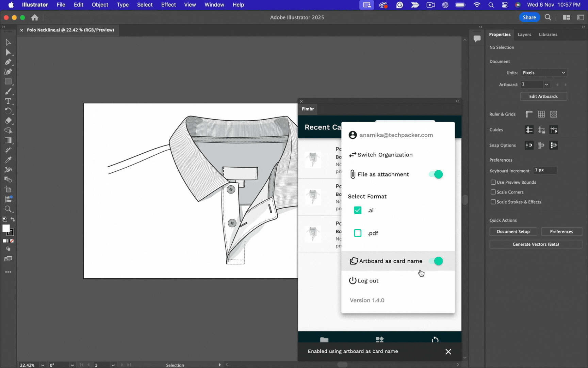588x368 pixels.
Task: Select the Rectangle tool
Action: coord(8,82)
